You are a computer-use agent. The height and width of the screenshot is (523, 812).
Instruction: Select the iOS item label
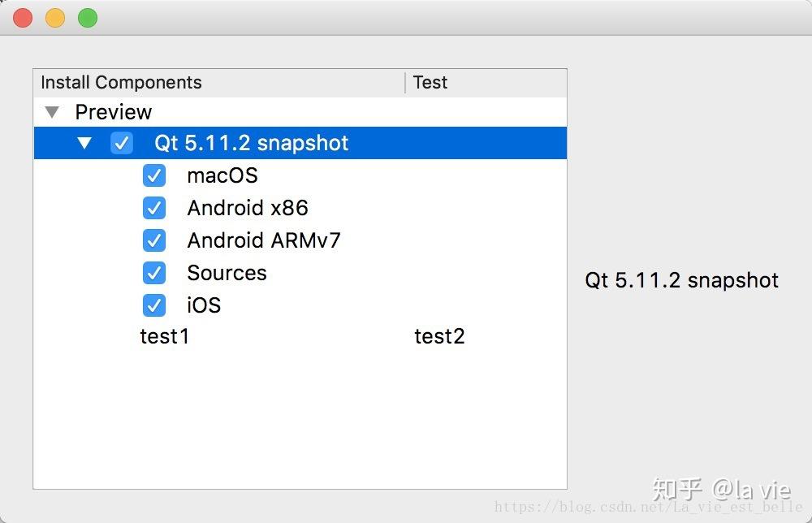[x=204, y=305]
